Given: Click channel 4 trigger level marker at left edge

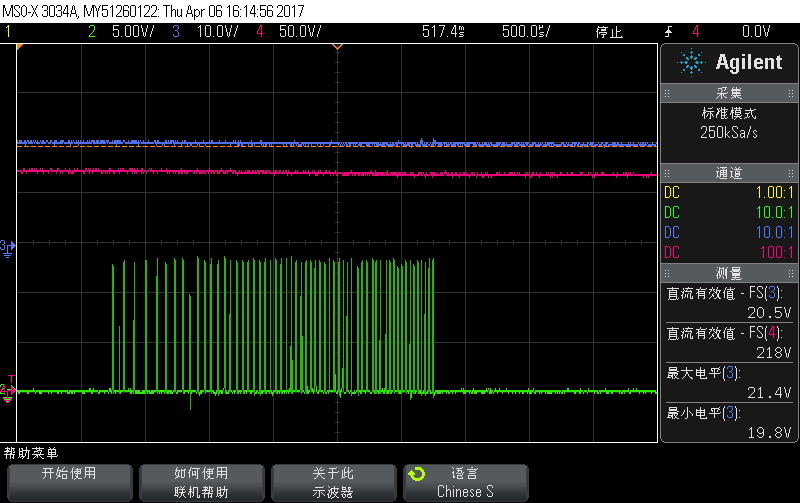Looking at the screenshot, I should tap(8, 390).
